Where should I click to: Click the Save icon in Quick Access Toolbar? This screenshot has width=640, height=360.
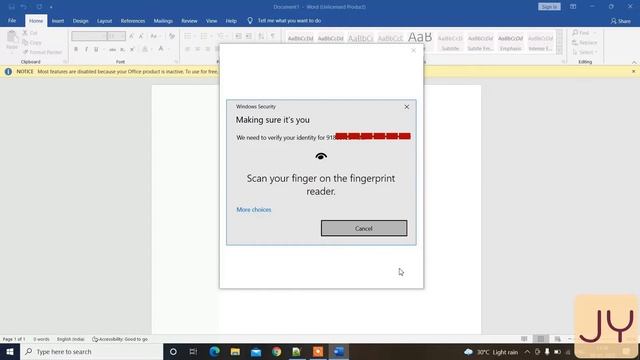point(11,7)
